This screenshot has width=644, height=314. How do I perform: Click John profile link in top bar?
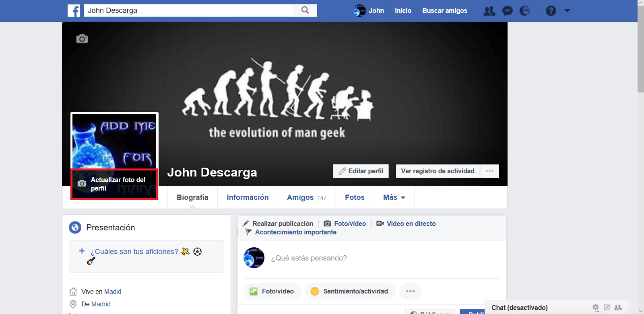pos(369,11)
